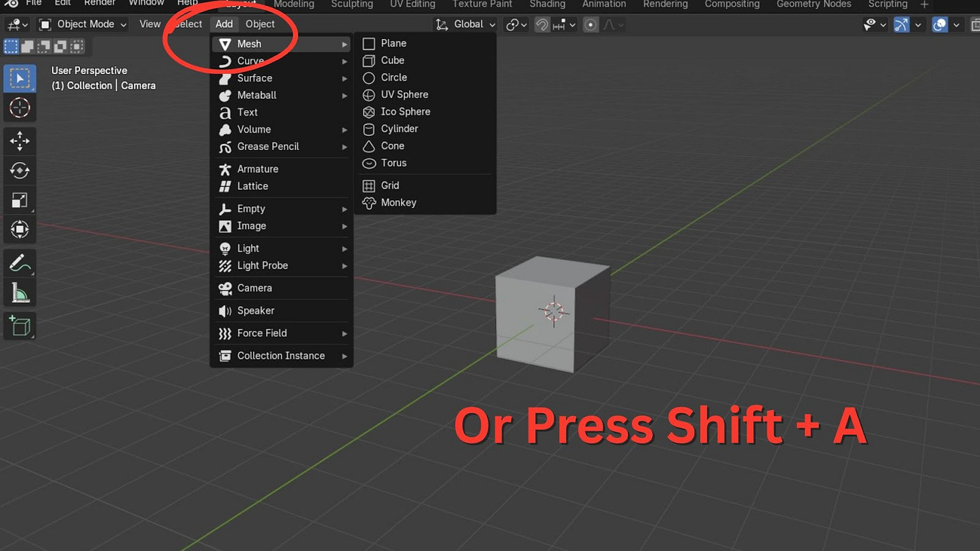The width and height of the screenshot is (980, 551).
Task: Open the Object menu in header
Action: click(260, 24)
